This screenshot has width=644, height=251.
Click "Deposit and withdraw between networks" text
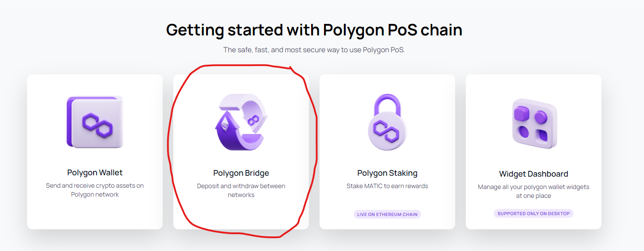[x=241, y=190]
